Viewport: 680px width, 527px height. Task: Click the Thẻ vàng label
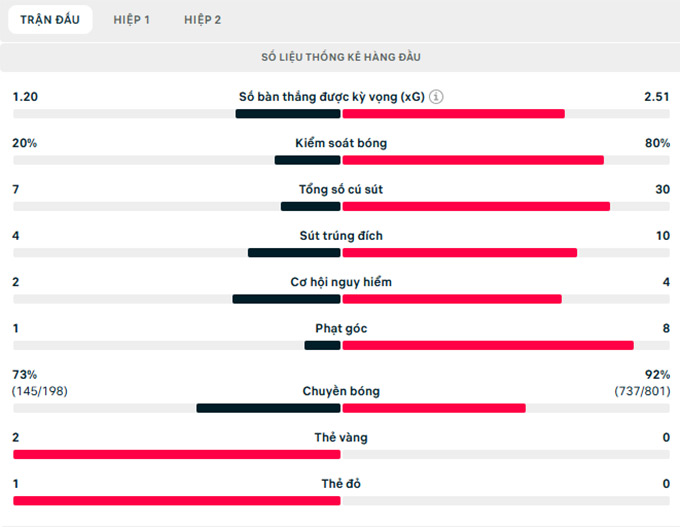click(341, 437)
